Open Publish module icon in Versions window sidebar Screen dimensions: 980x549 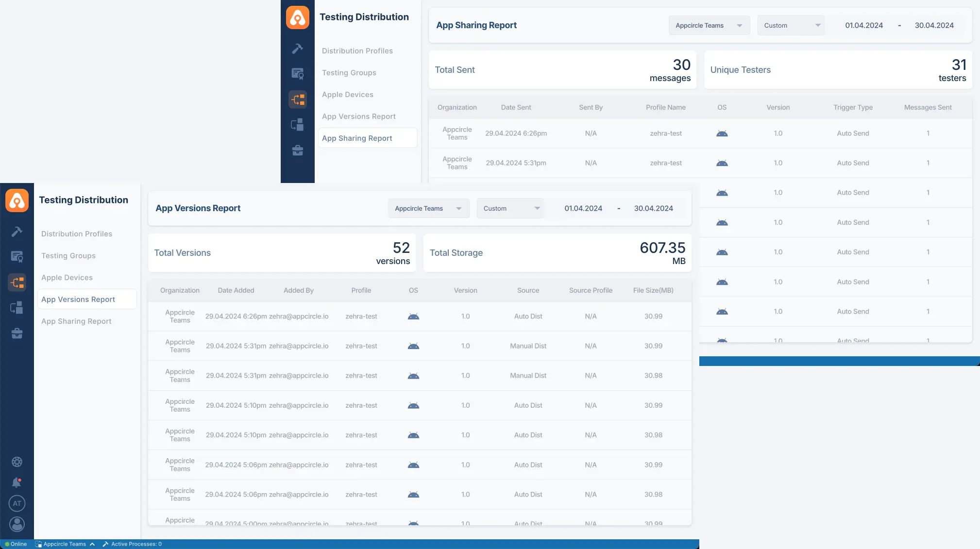[17, 308]
